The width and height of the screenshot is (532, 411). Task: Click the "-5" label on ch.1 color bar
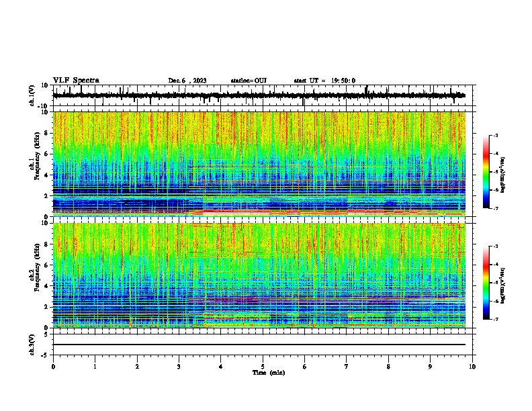point(495,172)
